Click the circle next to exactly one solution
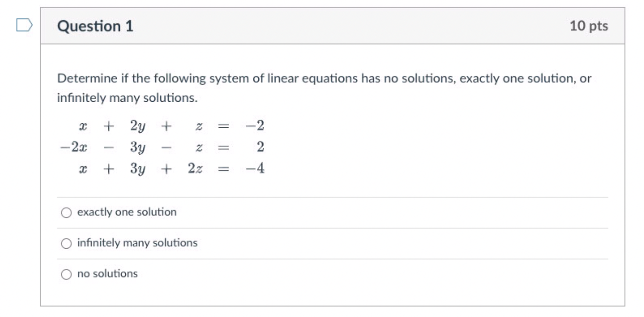This screenshot has width=644, height=317. [x=66, y=213]
